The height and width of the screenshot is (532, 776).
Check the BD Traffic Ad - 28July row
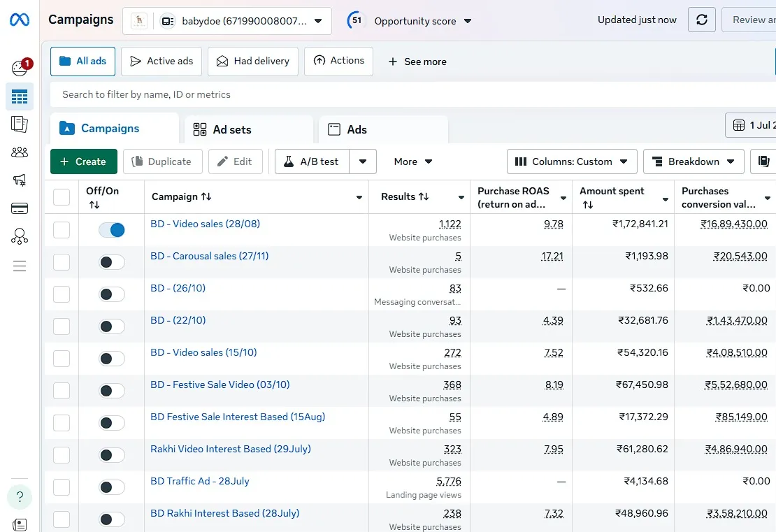62,487
